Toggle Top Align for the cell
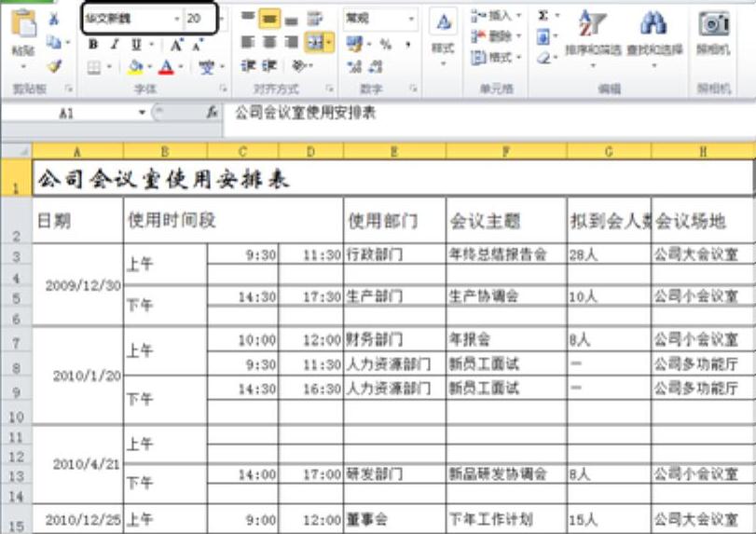756x534 pixels. [248, 19]
